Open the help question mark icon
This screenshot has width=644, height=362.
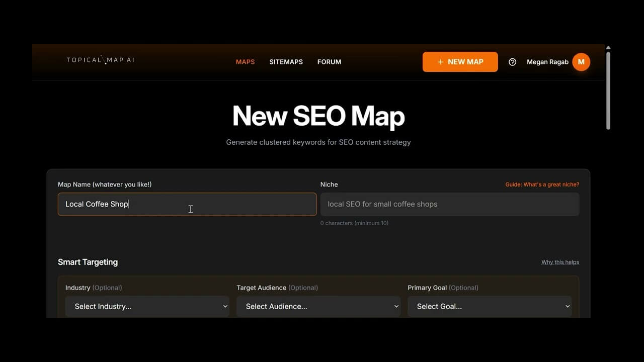tap(512, 62)
